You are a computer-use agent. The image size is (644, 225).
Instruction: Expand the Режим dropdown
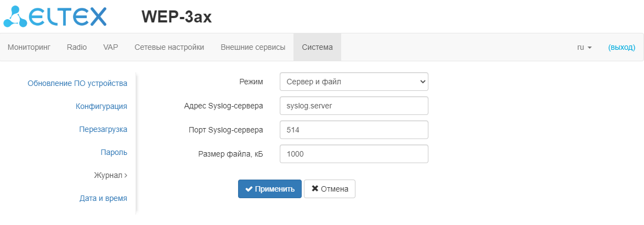pyautogui.click(x=353, y=82)
